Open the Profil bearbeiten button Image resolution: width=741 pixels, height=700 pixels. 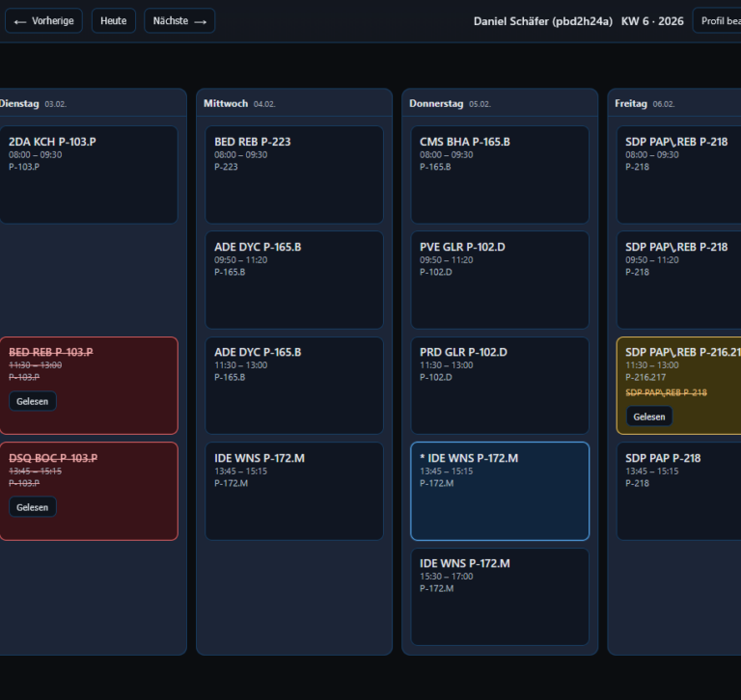pyautogui.click(x=718, y=21)
